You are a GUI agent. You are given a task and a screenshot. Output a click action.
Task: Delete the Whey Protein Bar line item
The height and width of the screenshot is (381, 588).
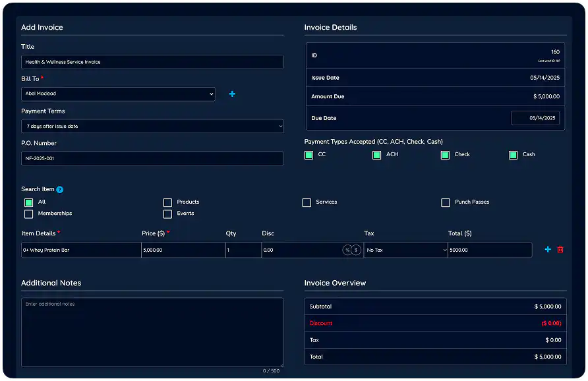pos(560,250)
